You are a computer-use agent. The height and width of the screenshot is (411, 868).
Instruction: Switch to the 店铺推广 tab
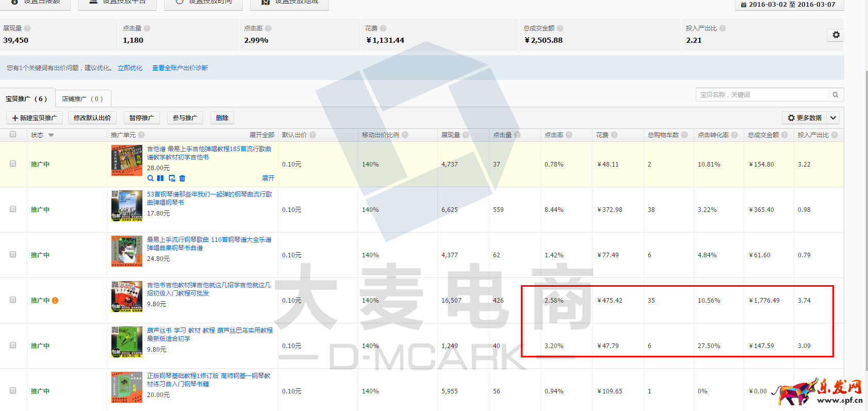[x=83, y=99]
